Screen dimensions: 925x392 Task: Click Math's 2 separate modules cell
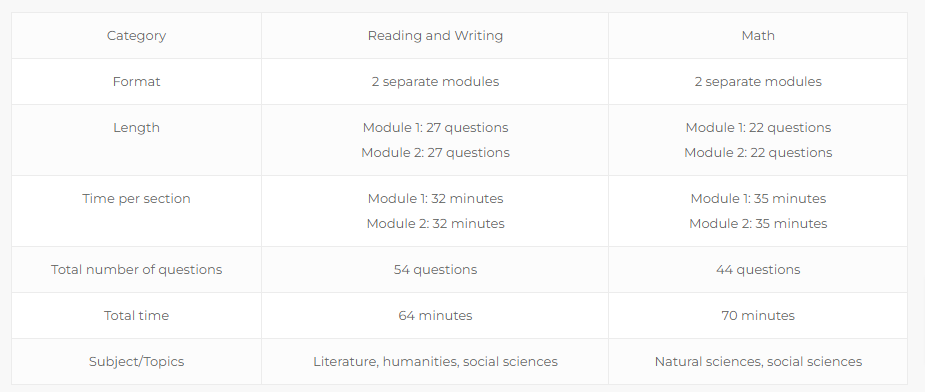click(758, 81)
